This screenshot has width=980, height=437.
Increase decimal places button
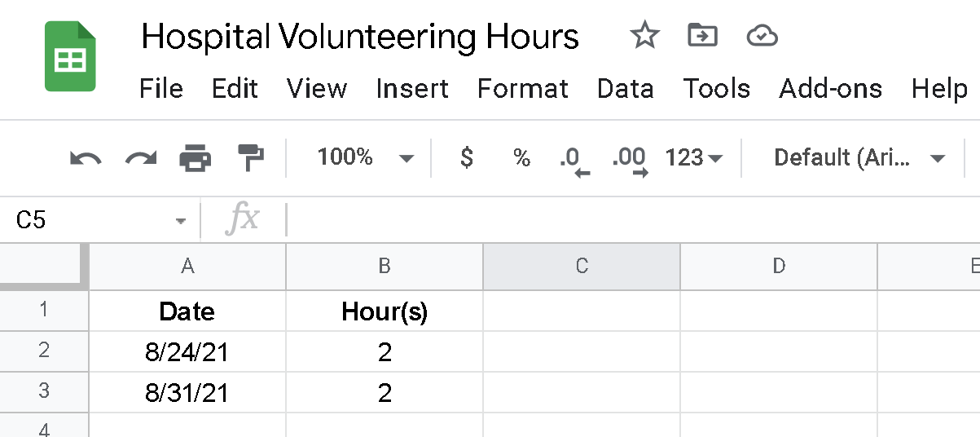pyautogui.click(x=630, y=159)
